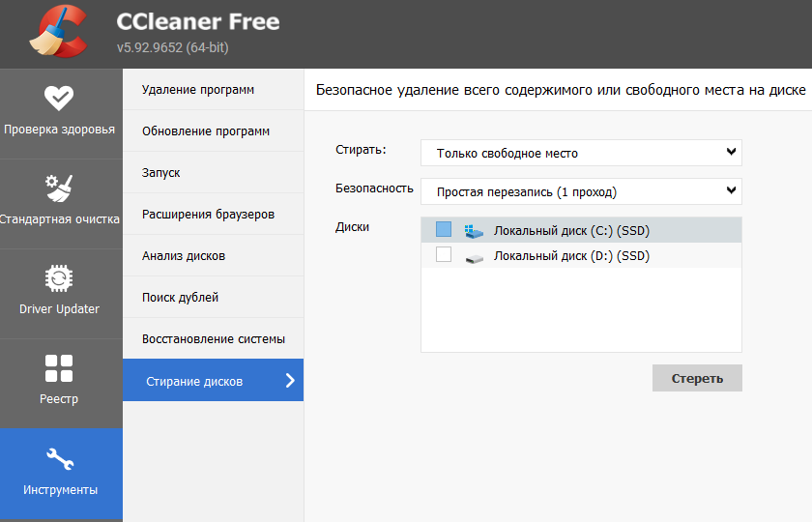Click heading Безопасное удаление всего содержимого

561,90
